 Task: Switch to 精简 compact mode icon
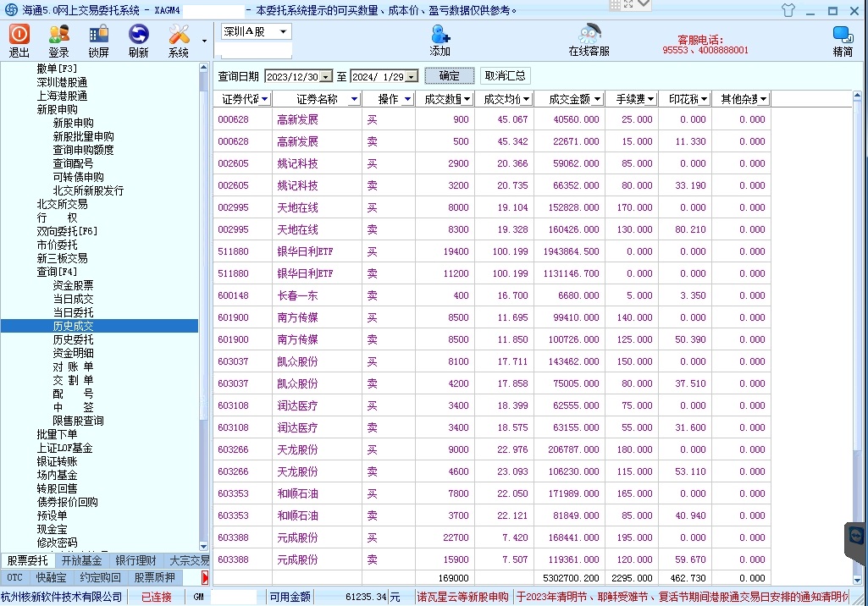pyautogui.click(x=843, y=41)
